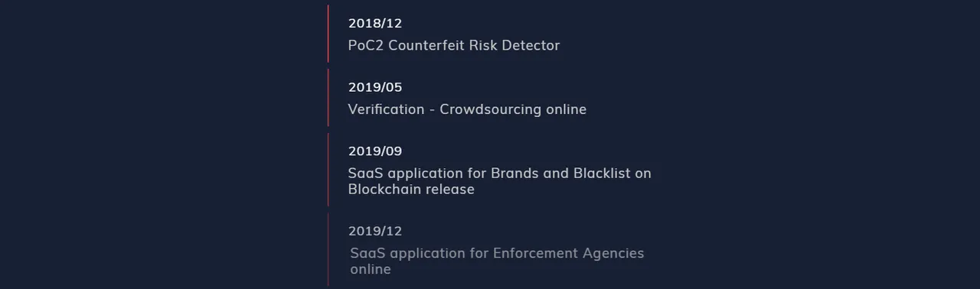Screen dimensions: 980x289
Task: Click SaaS application for Brands text line
Action: 500,174
